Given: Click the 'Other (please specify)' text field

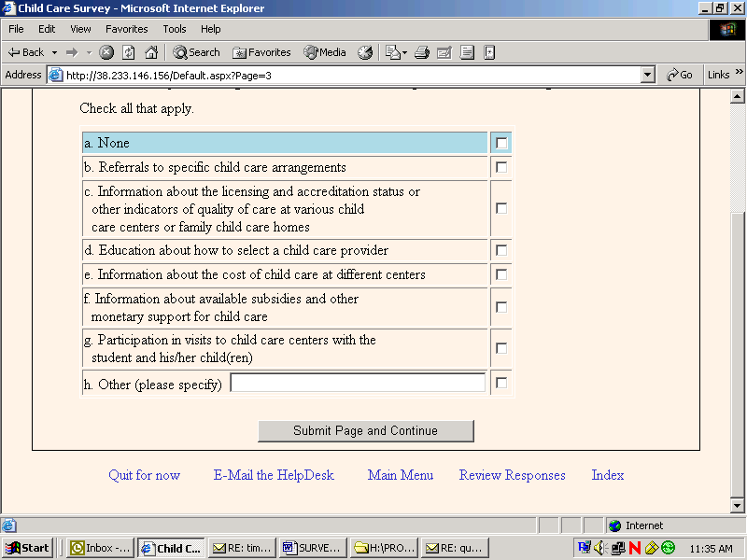Looking at the screenshot, I should [x=358, y=383].
